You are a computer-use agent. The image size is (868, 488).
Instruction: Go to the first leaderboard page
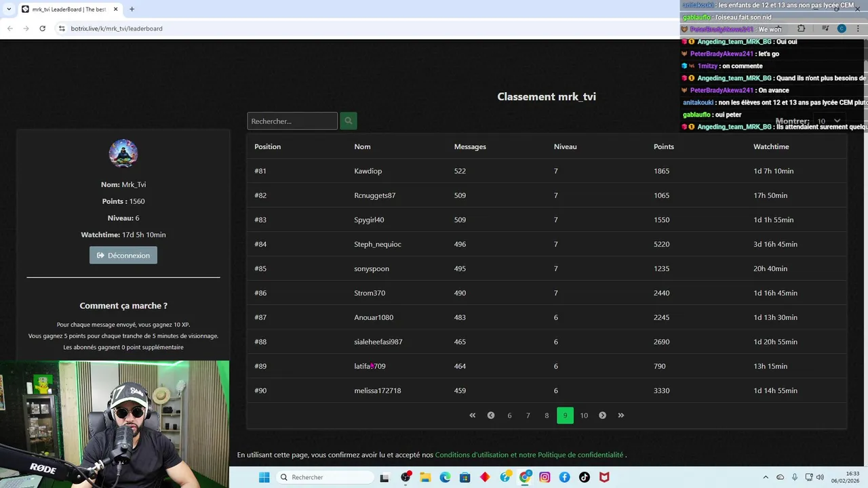[x=473, y=415]
